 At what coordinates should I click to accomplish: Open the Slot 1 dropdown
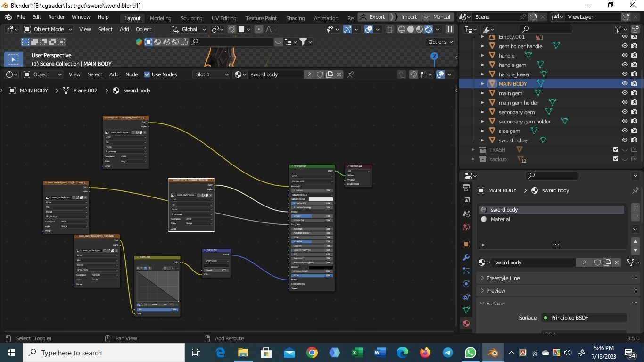click(x=212, y=74)
